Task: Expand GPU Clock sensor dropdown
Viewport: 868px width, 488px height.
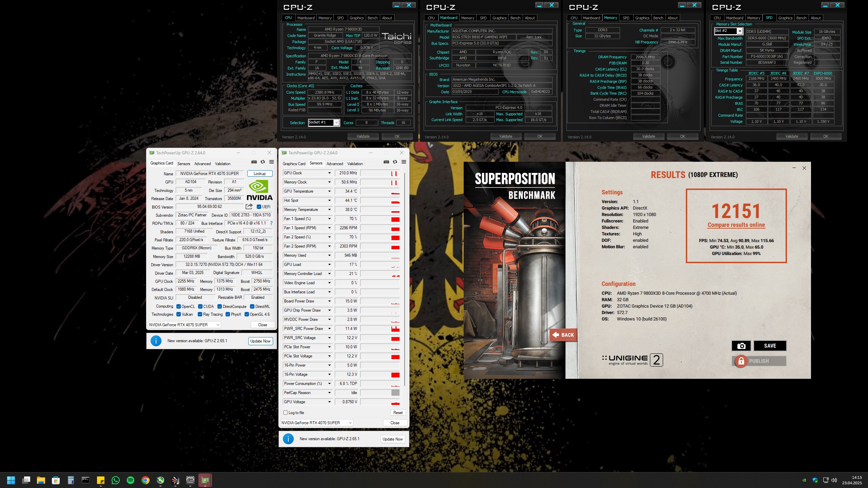Action: [x=329, y=173]
